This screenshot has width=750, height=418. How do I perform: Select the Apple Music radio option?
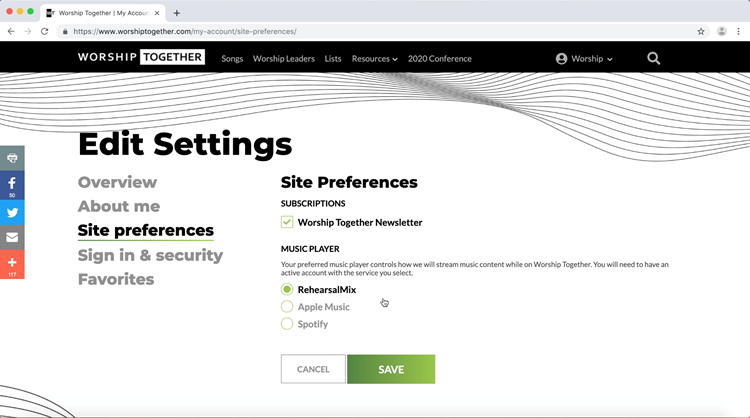[x=287, y=307]
